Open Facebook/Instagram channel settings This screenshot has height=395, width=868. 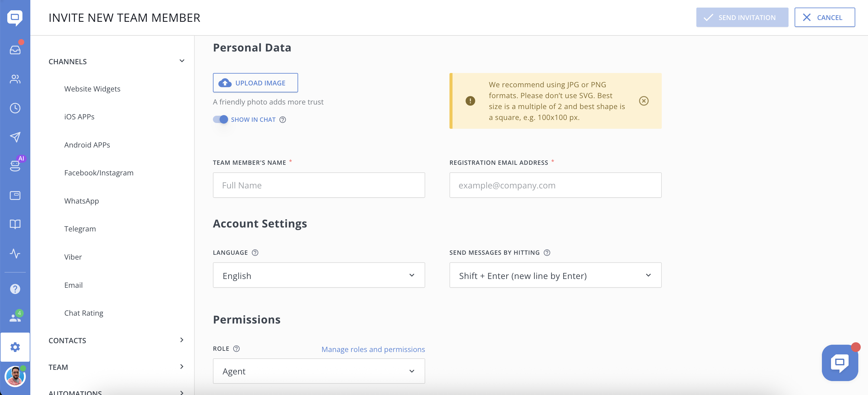click(x=99, y=173)
